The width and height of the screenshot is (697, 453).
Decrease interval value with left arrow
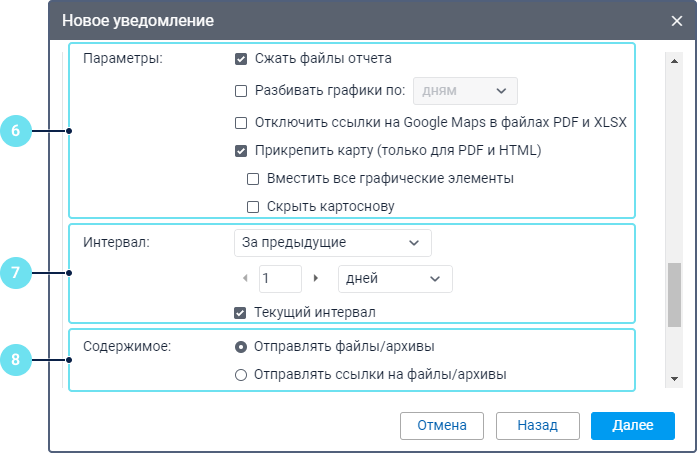point(246,278)
